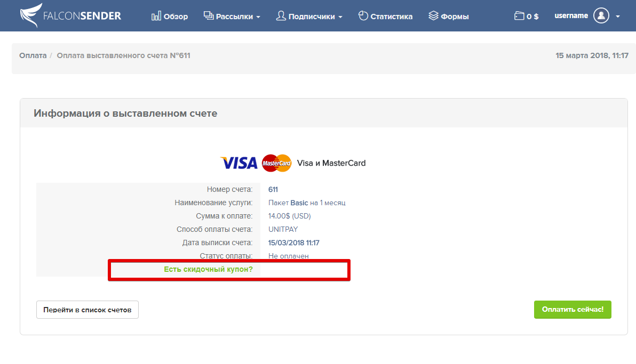Click the Статус оплаты: label
Image resolution: width=636 pixels, height=364 pixels.
click(x=226, y=256)
